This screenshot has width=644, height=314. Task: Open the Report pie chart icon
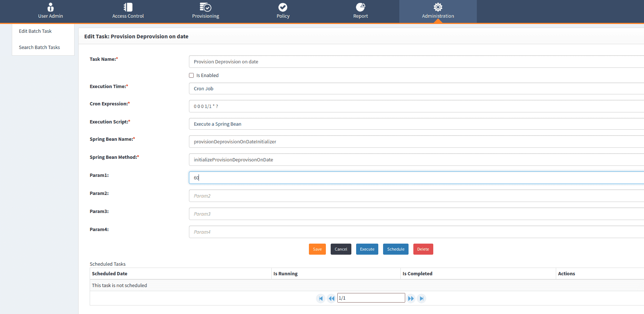(360, 7)
